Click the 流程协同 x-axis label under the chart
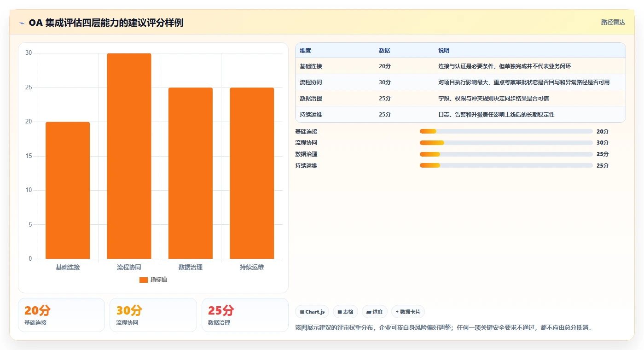644x350 pixels. (x=129, y=267)
